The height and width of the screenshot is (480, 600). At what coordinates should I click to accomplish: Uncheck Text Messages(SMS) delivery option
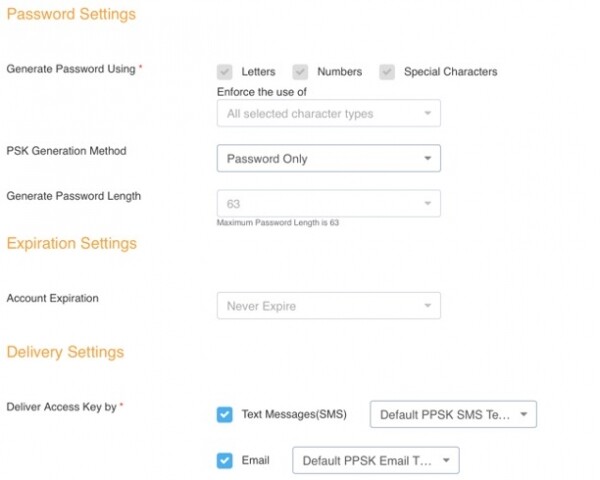225,414
